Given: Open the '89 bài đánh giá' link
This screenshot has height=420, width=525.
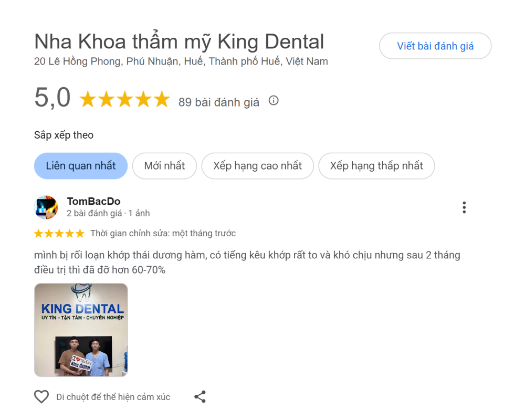Looking at the screenshot, I should click(x=219, y=102).
